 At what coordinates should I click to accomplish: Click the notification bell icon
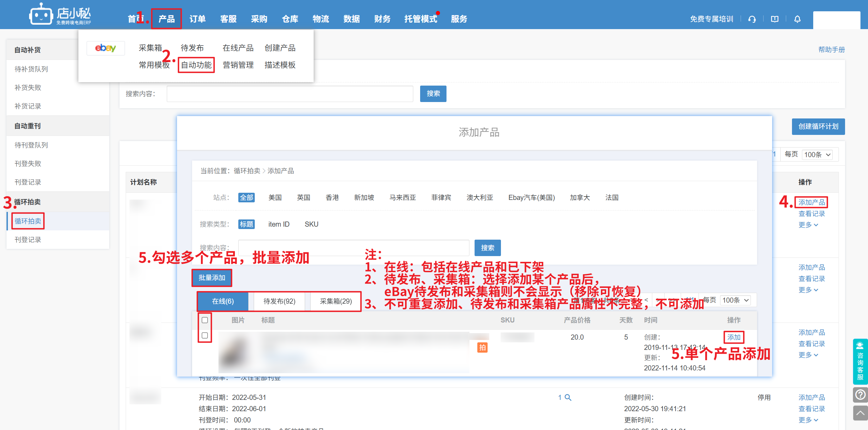click(797, 19)
